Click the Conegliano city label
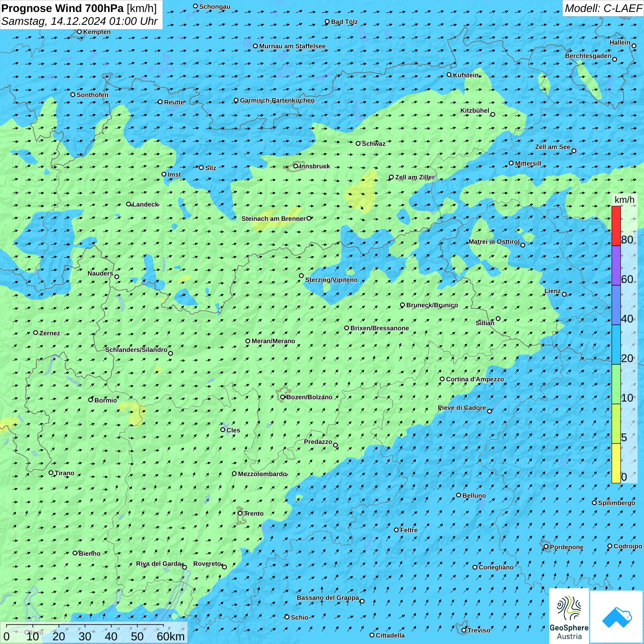Viewport: 644px width, 644px height. coord(496,567)
